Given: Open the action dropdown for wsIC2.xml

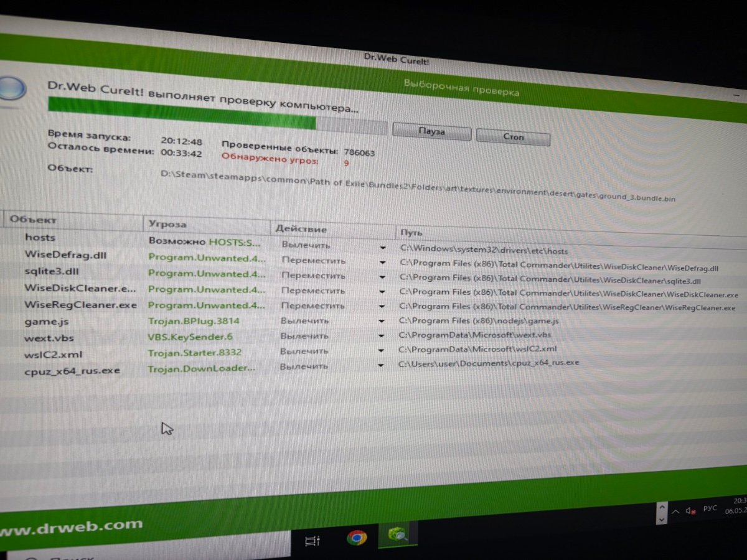Looking at the screenshot, I should tap(380, 352).
